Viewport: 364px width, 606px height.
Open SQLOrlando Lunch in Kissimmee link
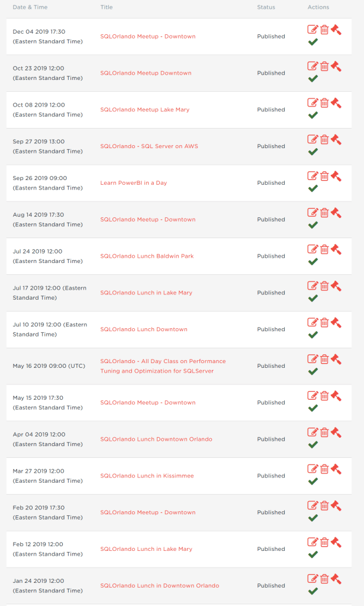point(147,476)
